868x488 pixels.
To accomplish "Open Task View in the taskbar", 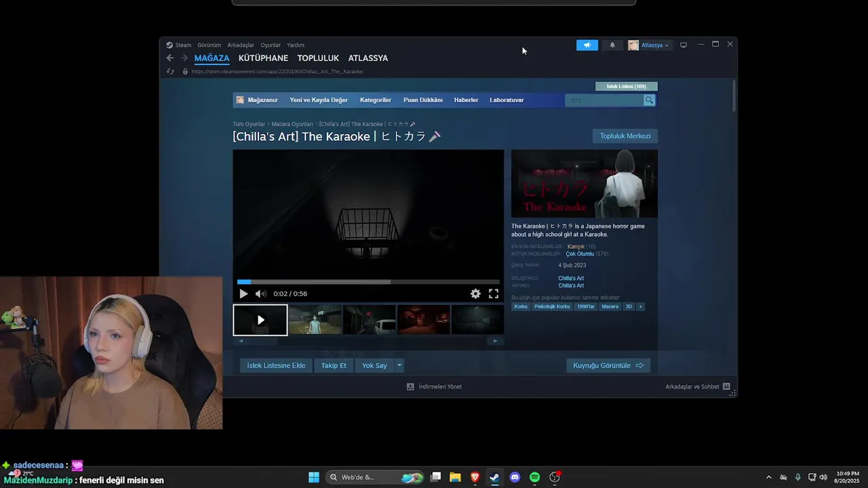I will click(x=436, y=477).
